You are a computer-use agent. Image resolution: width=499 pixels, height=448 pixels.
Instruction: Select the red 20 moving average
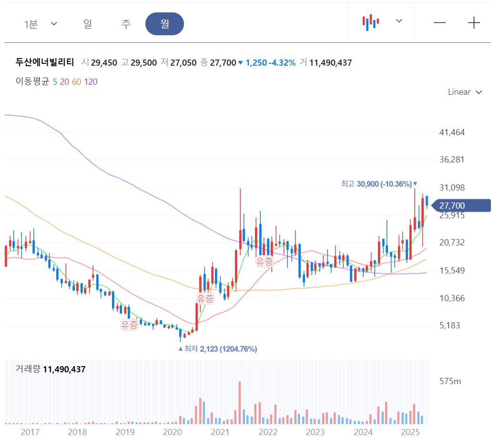point(64,82)
